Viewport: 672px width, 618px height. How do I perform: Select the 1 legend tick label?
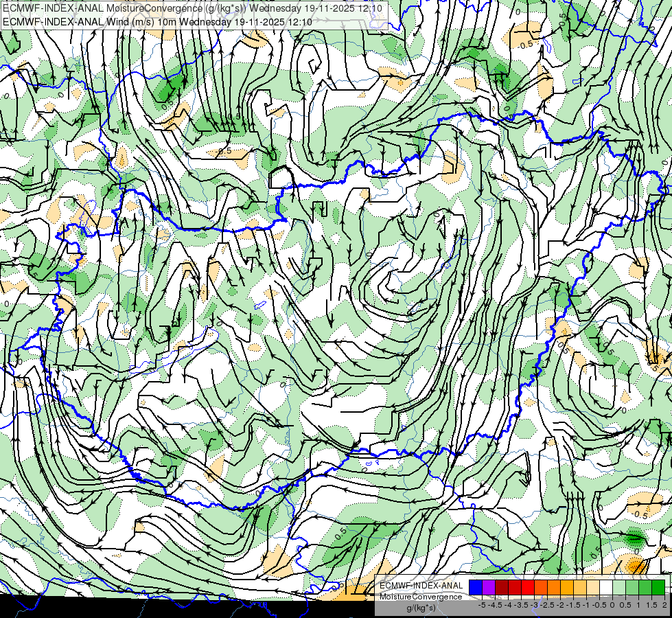coord(638,605)
